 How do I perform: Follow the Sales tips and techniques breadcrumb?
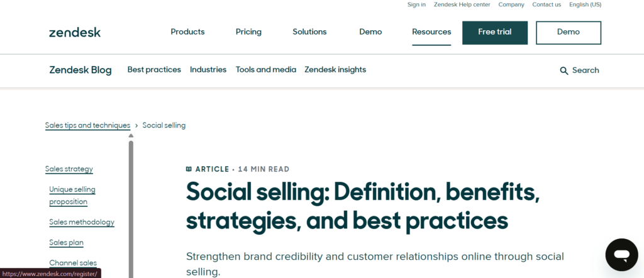pos(87,125)
